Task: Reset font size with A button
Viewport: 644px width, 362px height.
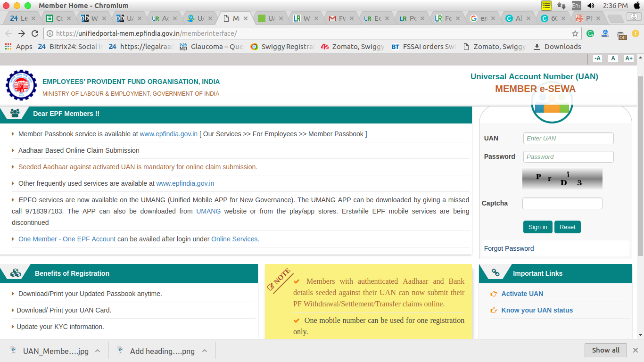Action: 613,58
